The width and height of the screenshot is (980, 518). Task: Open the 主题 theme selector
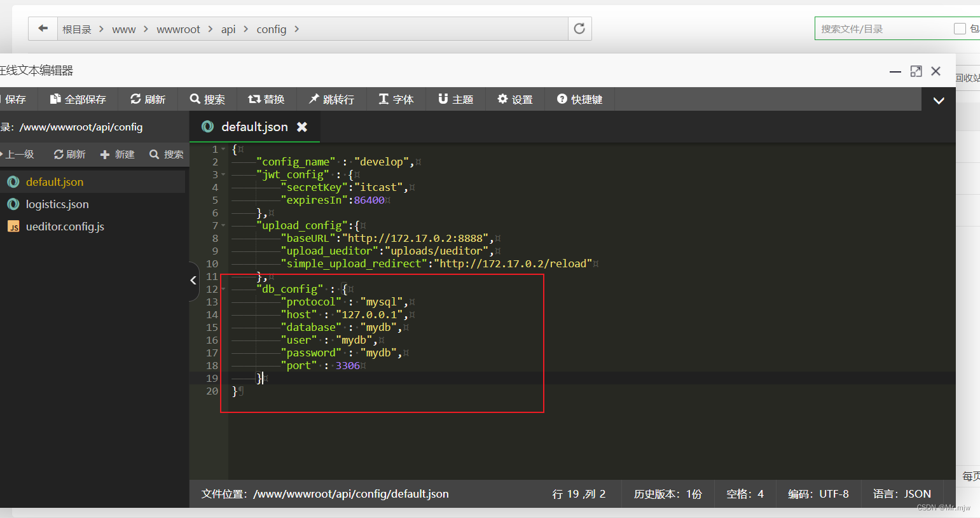(x=456, y=99)
